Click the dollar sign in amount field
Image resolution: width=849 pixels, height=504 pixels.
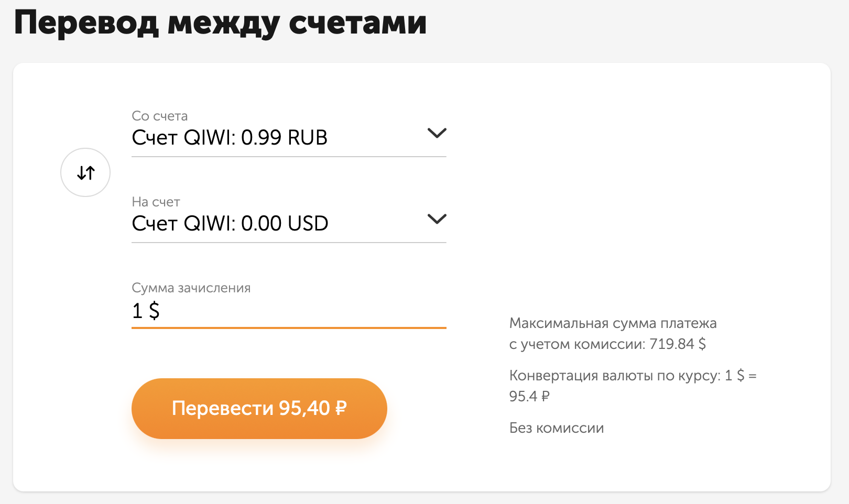point(154,311)
